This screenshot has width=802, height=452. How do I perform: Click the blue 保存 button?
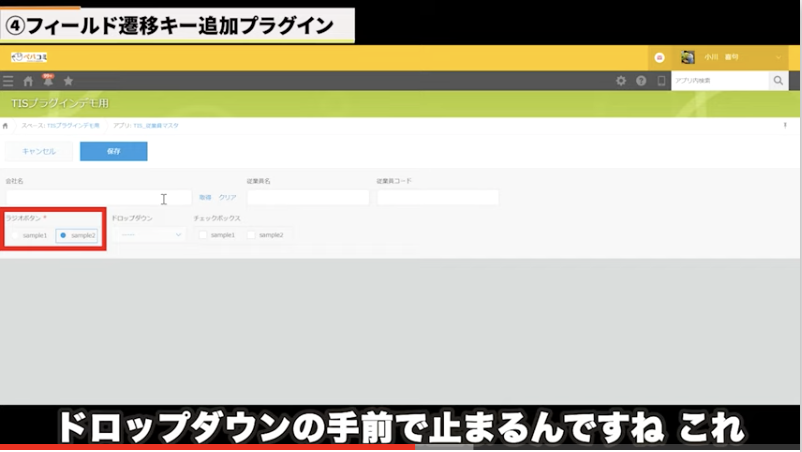pyautogui.click(x=113, y=151)
